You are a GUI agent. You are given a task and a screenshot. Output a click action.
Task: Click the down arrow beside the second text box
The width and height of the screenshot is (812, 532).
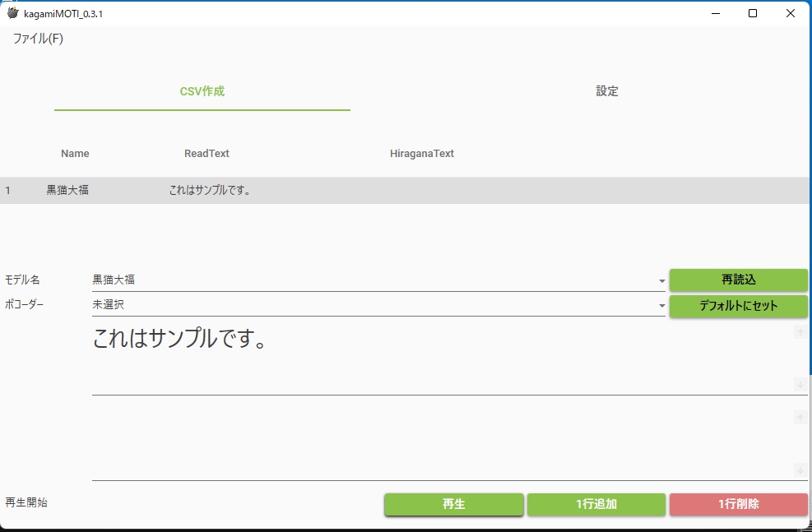pyautogui.click(x=799, y=470)
